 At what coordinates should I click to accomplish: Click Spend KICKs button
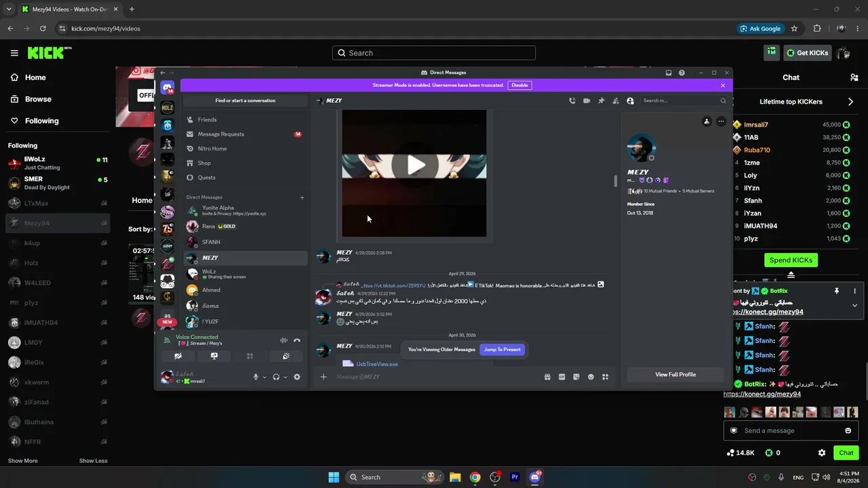click(x=791, y=260)
